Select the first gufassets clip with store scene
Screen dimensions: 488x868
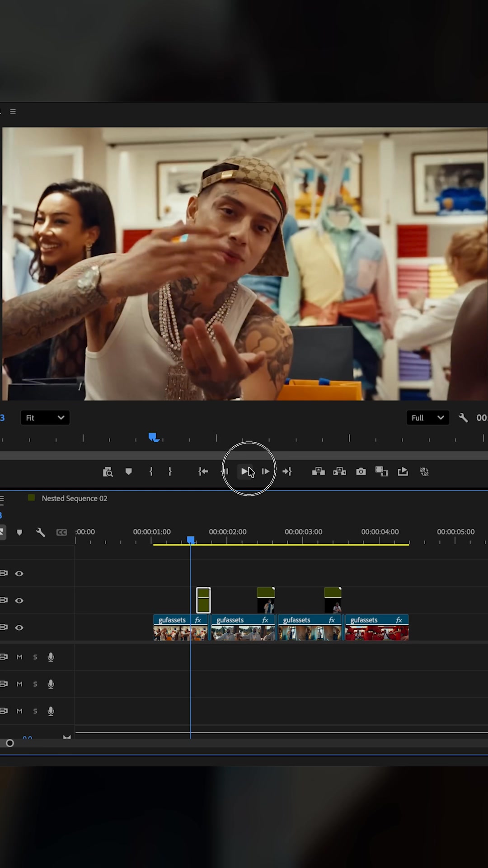180,627
